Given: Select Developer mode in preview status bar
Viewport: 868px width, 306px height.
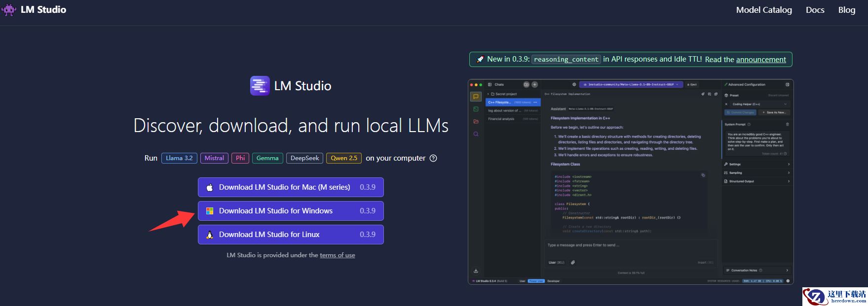Looking at the screenshot, I should 554,281.
